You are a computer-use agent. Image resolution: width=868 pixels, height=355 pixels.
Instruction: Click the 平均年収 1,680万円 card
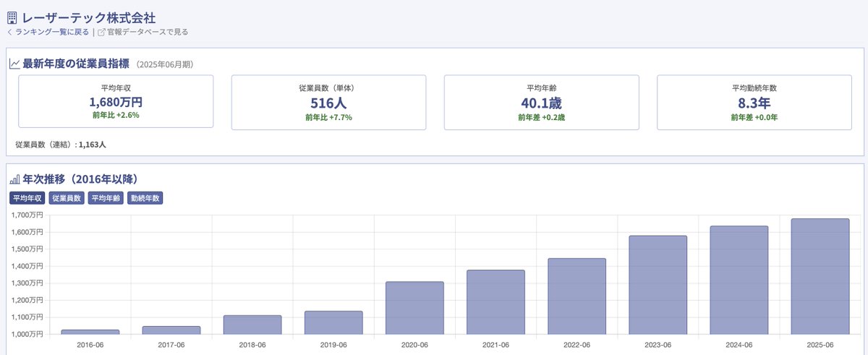pos(116,101)
